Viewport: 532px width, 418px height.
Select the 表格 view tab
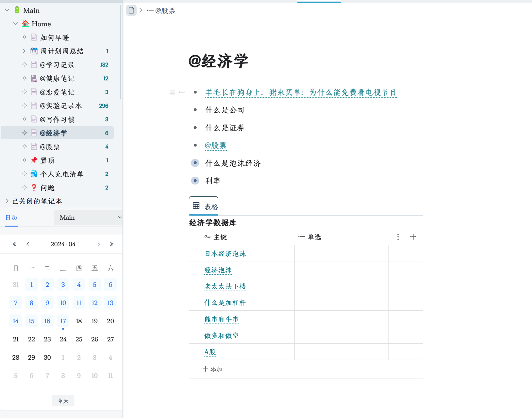coord(211,207)
